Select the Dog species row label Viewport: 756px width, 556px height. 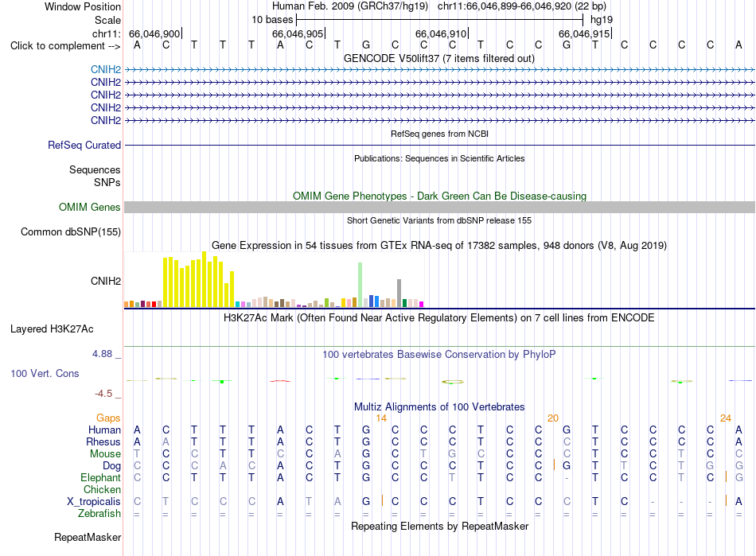coord(112,466)
